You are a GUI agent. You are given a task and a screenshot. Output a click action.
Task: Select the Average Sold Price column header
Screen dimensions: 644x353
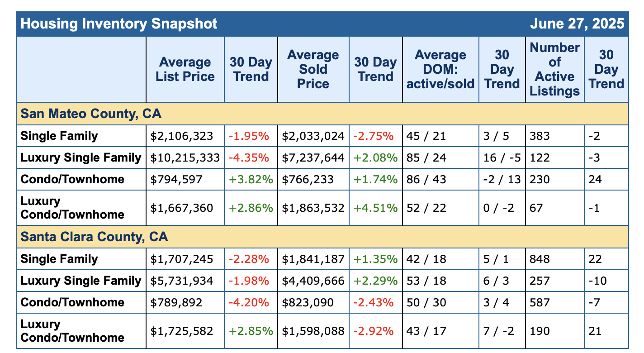(x=313, y=69)
